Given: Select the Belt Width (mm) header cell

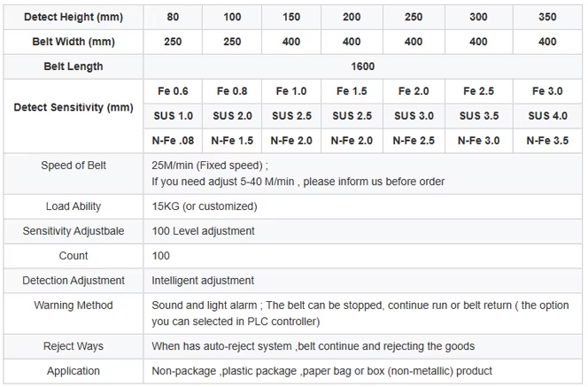Looking at the screenshot, I should pos(73,42).
